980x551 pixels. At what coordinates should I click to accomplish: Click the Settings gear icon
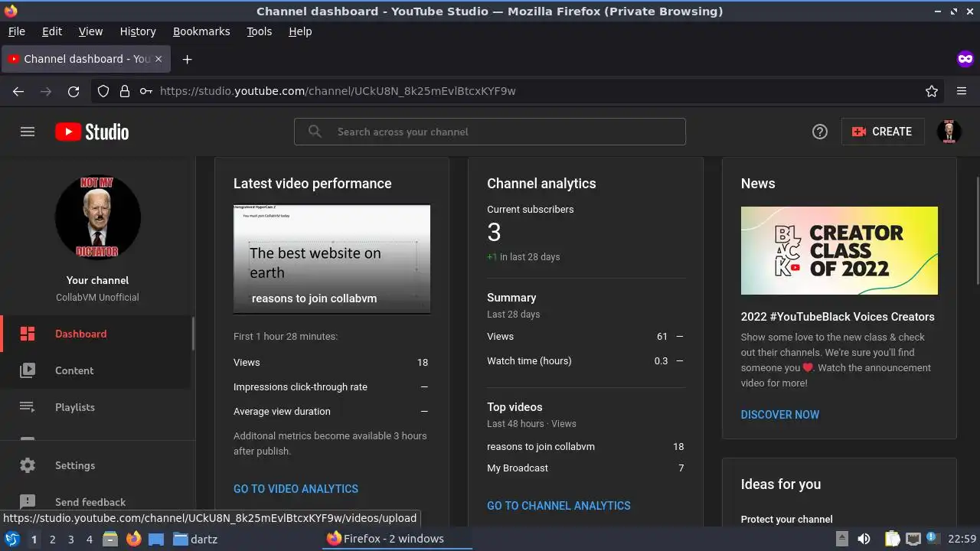28,465
